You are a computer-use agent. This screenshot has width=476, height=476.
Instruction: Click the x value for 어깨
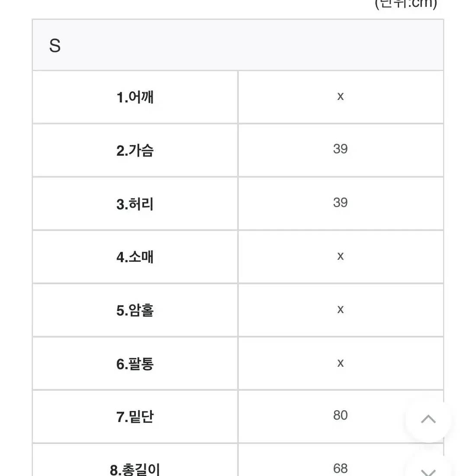coord(341,96)
